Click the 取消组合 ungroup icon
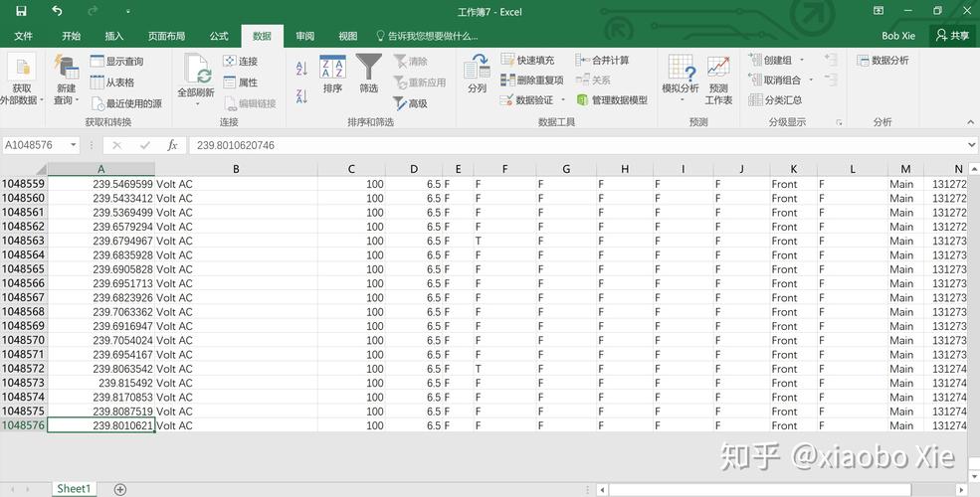The width and height of the screenshot is (980, 497). pos(755,80)
